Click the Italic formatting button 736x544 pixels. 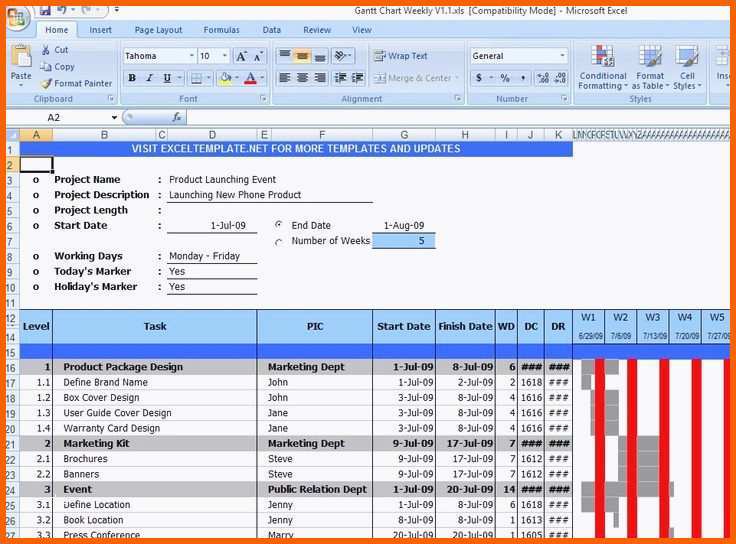[150, 78]
